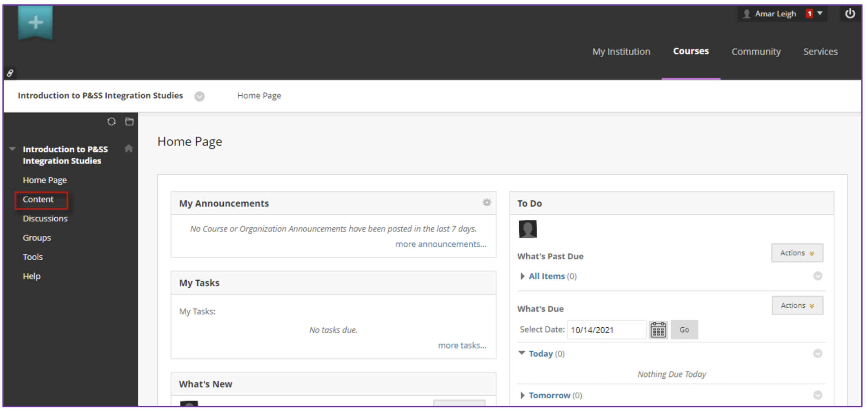Viewport: 868px width, 411px height.
Task: Click the What's Due heading
Action: point(541,309)
